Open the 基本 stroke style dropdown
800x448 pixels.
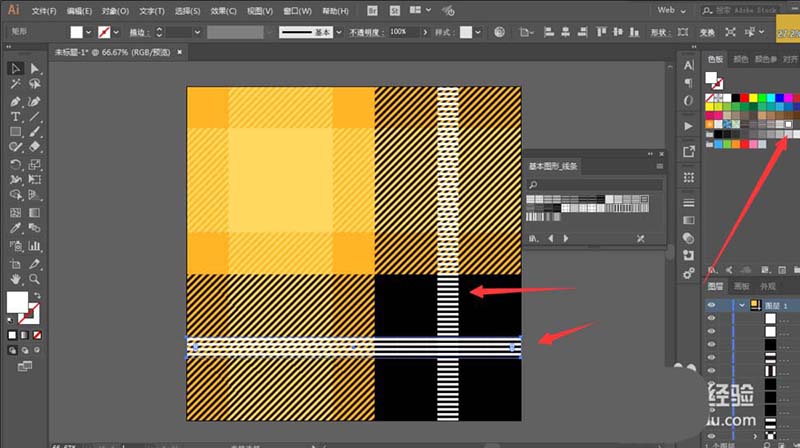click(338, 32)
